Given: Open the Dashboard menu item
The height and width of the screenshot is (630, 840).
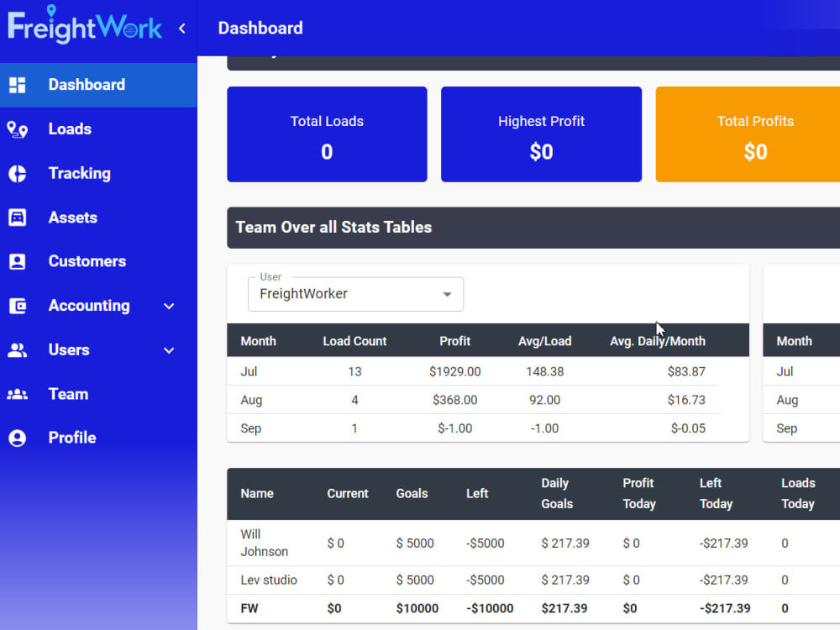Looking at the screenshot, I should pyautogui.click(x=98, y=85).
